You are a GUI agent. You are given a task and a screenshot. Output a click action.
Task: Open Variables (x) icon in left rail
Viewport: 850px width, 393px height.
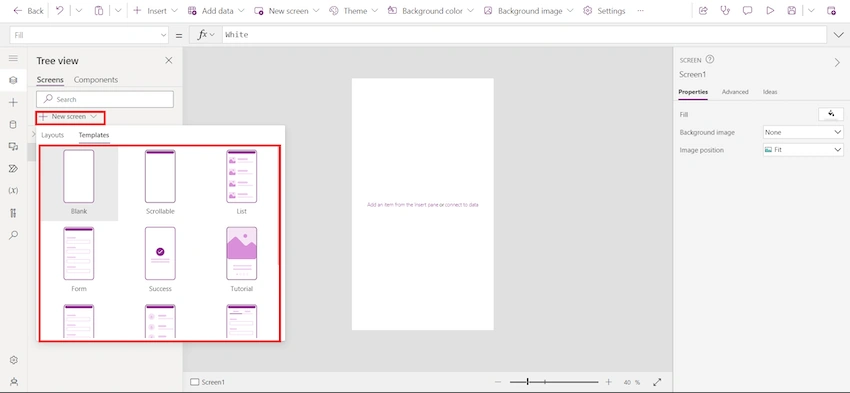[14, 191]
